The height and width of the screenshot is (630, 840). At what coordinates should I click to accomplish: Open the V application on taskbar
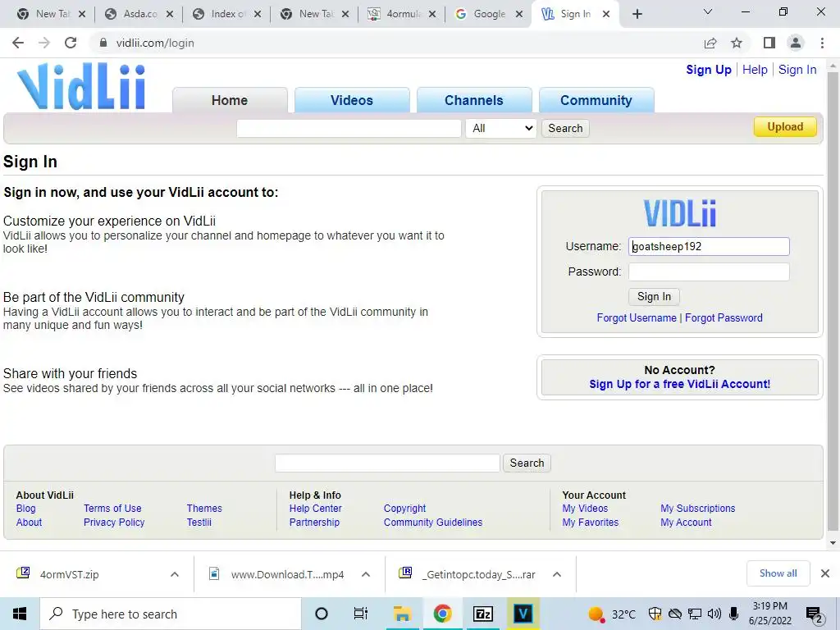[x=523, y=614]
